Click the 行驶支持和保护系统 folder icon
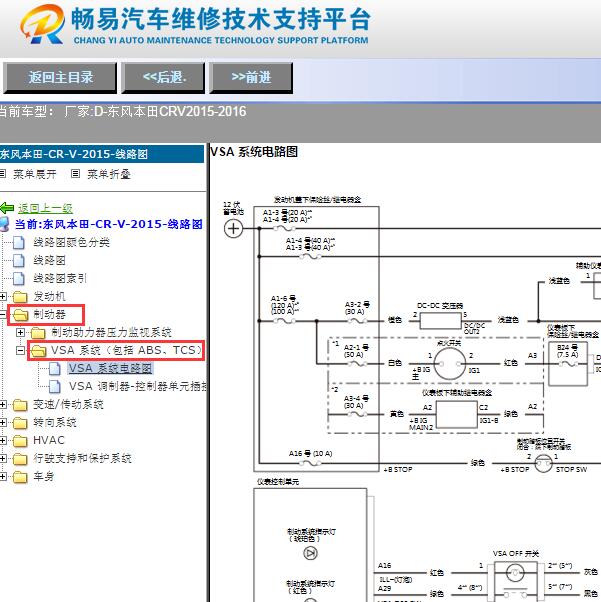The image size is (601, 602). point(20,459)
